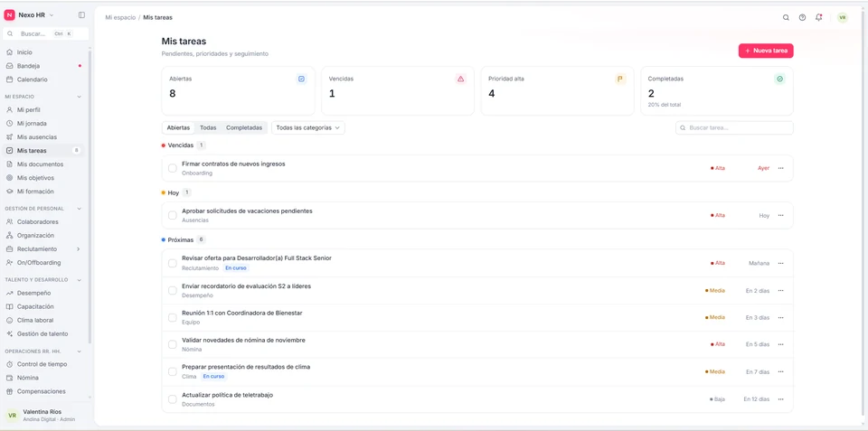
Task: Click the Clima laboral smiley icon
Action: point(9,321)
